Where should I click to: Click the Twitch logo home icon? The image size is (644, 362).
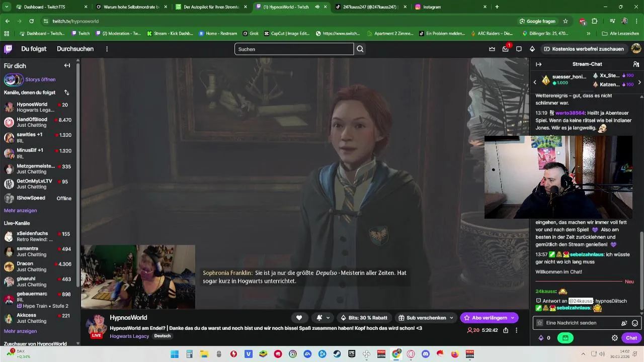[x=8, y=49]
